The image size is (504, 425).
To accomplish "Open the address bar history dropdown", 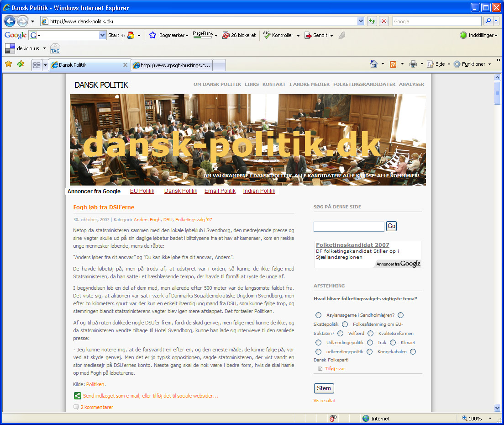I will pos(361,21).
